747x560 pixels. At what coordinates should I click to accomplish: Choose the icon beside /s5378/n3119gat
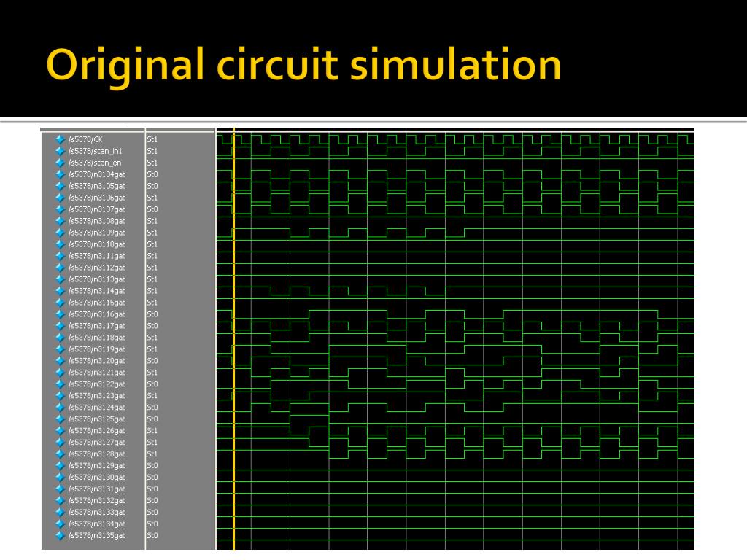[x=60, y=349]
